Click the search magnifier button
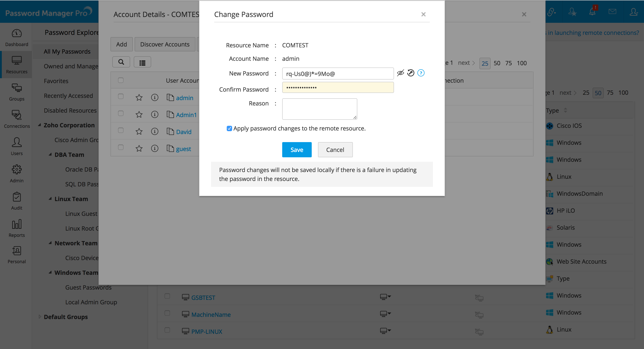The height and width of the screenshot is (349, 644). coord(121,62)
